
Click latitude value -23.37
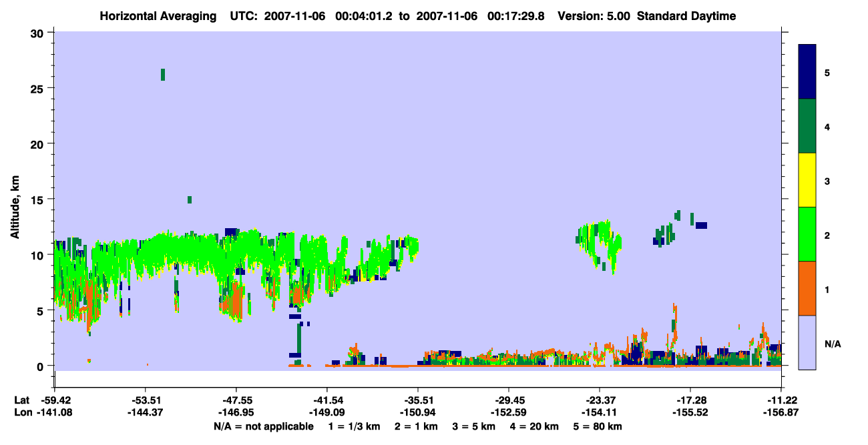coord(599,400)
